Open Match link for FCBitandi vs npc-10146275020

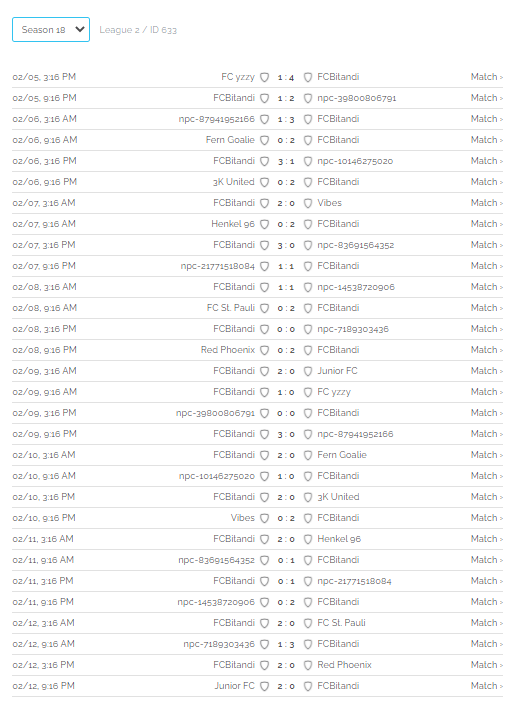click(486, 161)
